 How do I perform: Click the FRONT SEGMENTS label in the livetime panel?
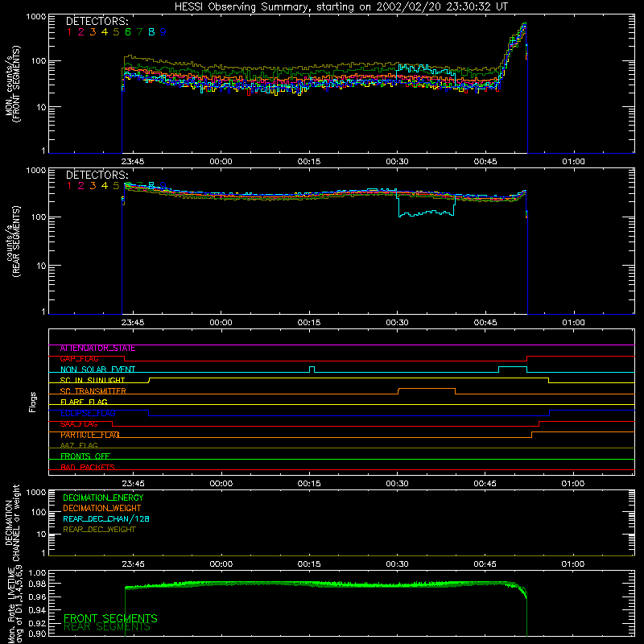tap(110, 618)
